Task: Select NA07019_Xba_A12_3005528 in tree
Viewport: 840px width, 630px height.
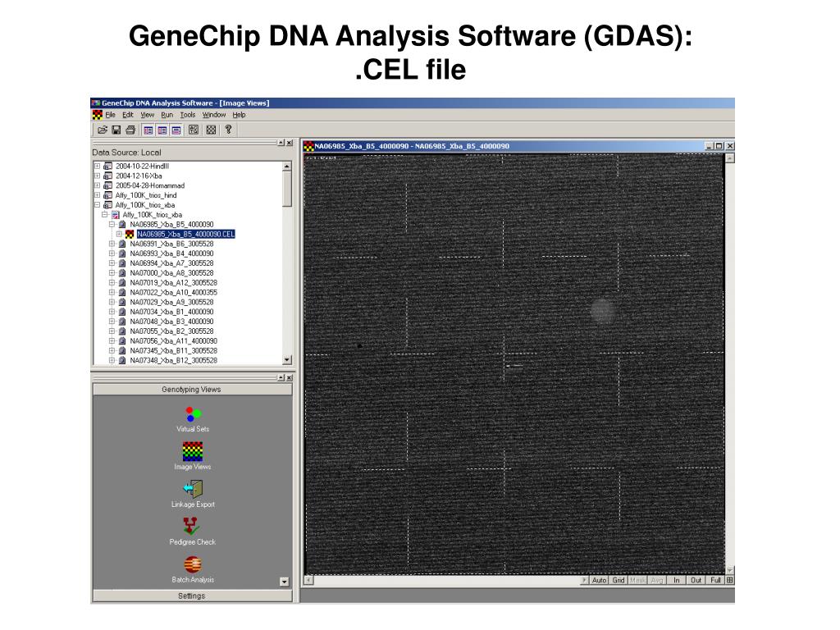Action: pyautogui.click(x=173, y=283)
